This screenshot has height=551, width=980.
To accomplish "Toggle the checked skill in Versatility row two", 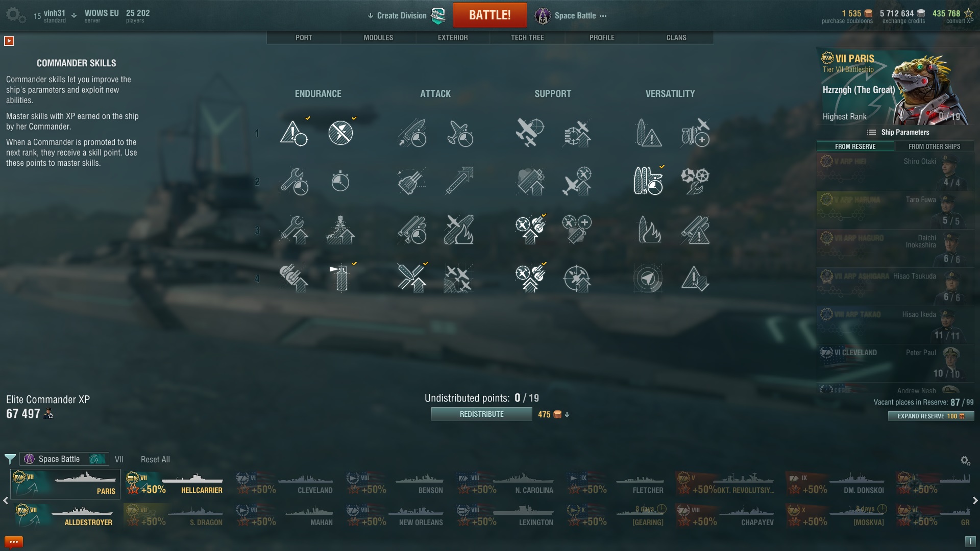I will (x=648, y=181).
